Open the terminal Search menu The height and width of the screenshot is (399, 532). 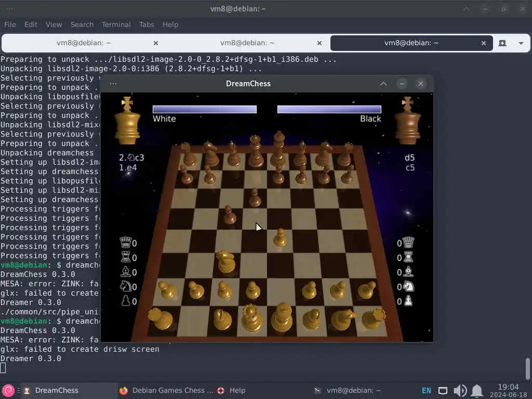82,24
